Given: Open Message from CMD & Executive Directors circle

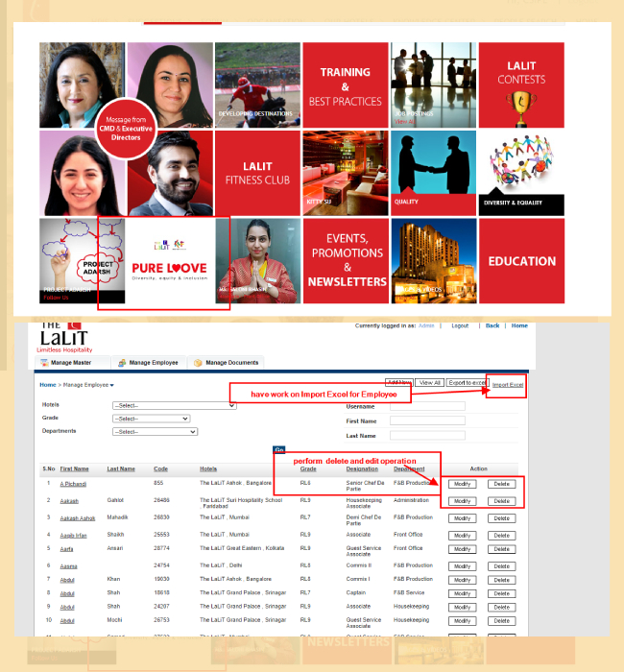Looking at the screenshot, I should 126,129.
